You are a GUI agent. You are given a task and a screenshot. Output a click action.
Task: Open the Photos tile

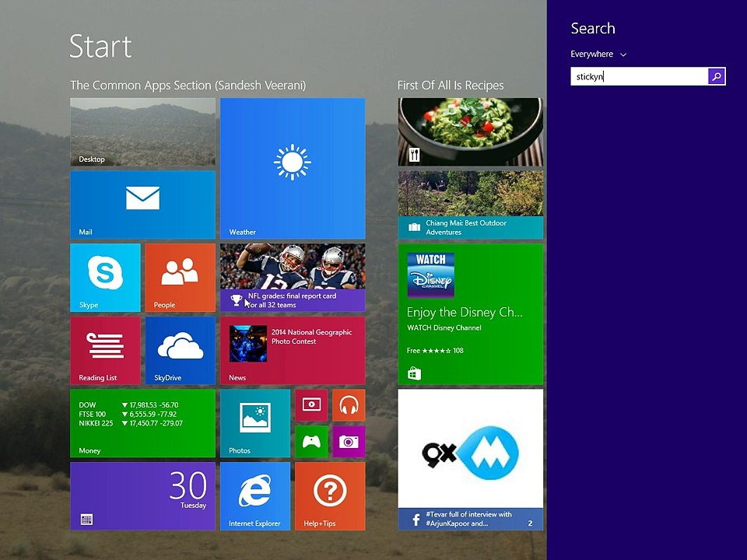[x=255, y=423]
